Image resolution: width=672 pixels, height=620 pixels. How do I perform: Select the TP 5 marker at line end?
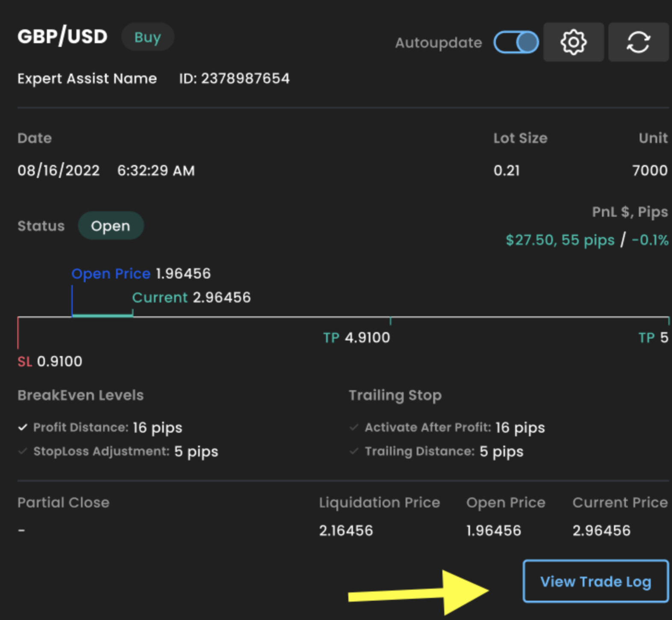coord(653,337)
